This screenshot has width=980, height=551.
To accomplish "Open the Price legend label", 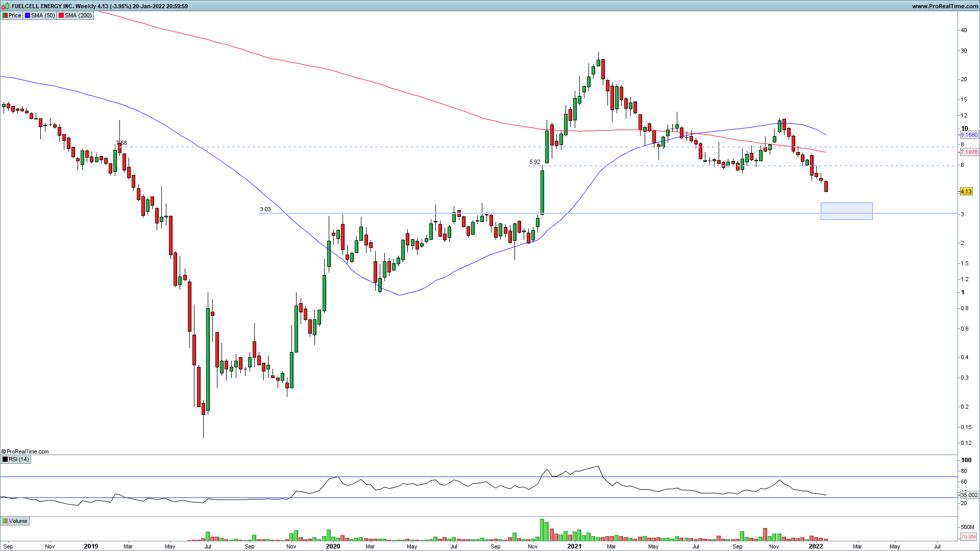I will pos(15,15).
